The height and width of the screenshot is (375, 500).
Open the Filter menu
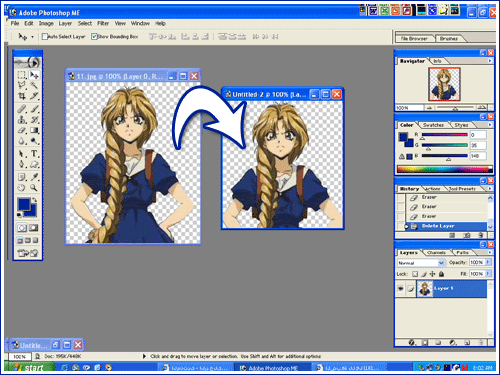pyautogui.click(x=103, y=23)
